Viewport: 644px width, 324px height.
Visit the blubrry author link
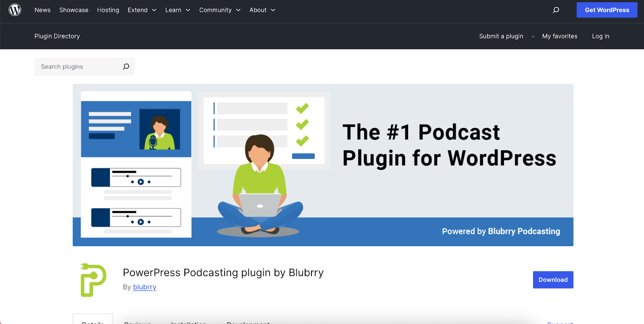click(x=144, y=287)
